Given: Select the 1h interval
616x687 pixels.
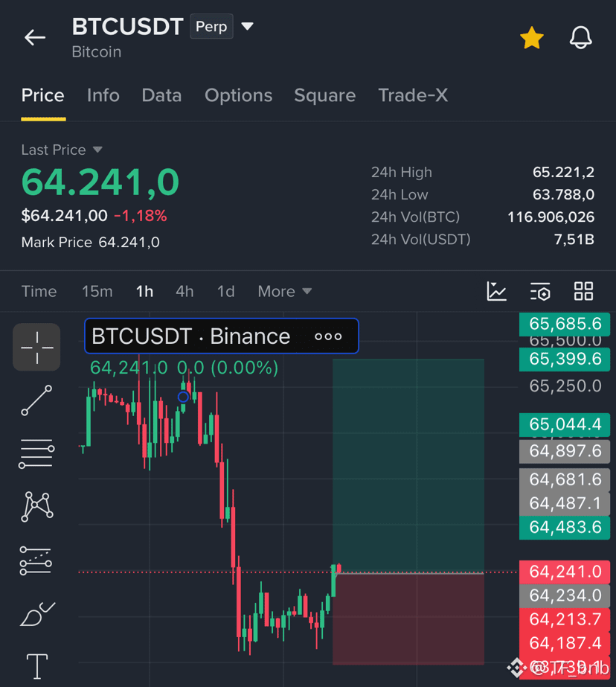Looking at the screenshot, I should coord(144,291).
